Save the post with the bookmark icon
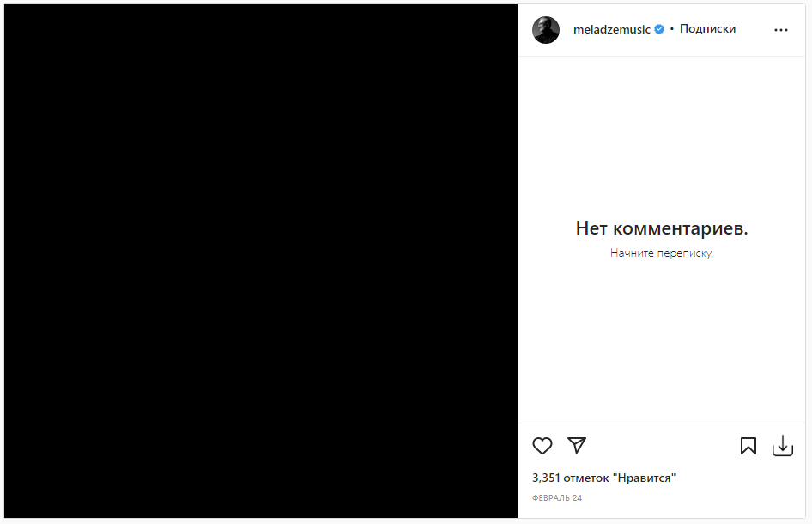The width and height of the screenshot is (812, 524). coord(748,445)
